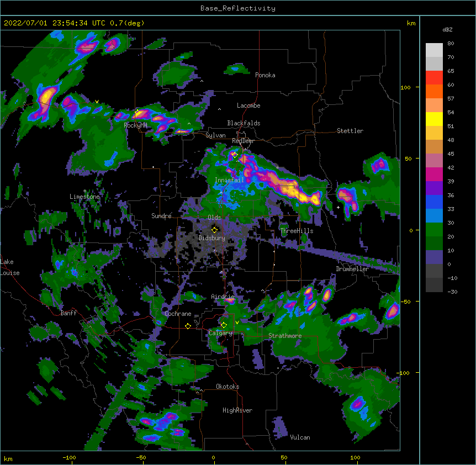Click the Limestone label
The height and width of the screenshot is (465, 476).
(84, 197)
